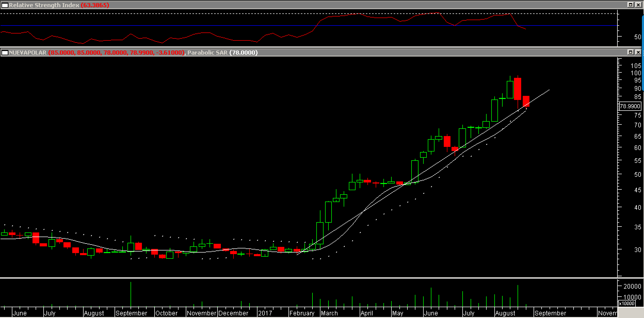Image resolution: width=644 pixels, height=318 pixels.
Task: Click the gray corner box bottom right
Action: 631,313
